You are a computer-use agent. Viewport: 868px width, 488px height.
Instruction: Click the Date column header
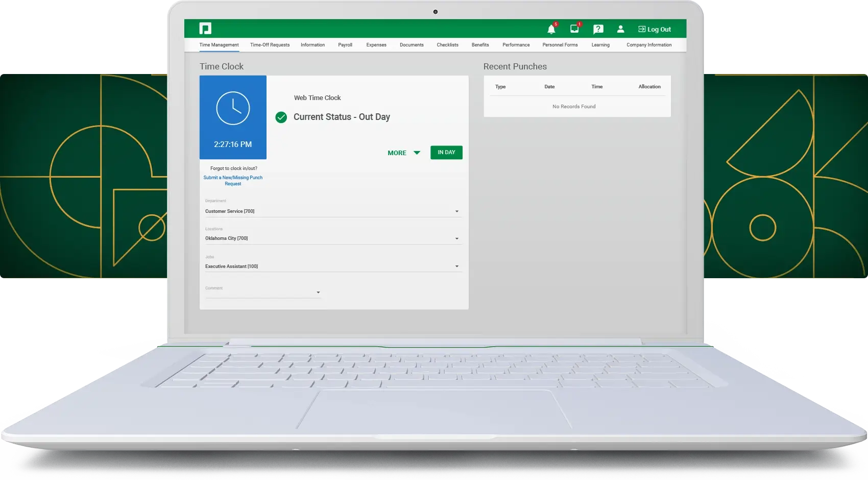tap(549, 87)
